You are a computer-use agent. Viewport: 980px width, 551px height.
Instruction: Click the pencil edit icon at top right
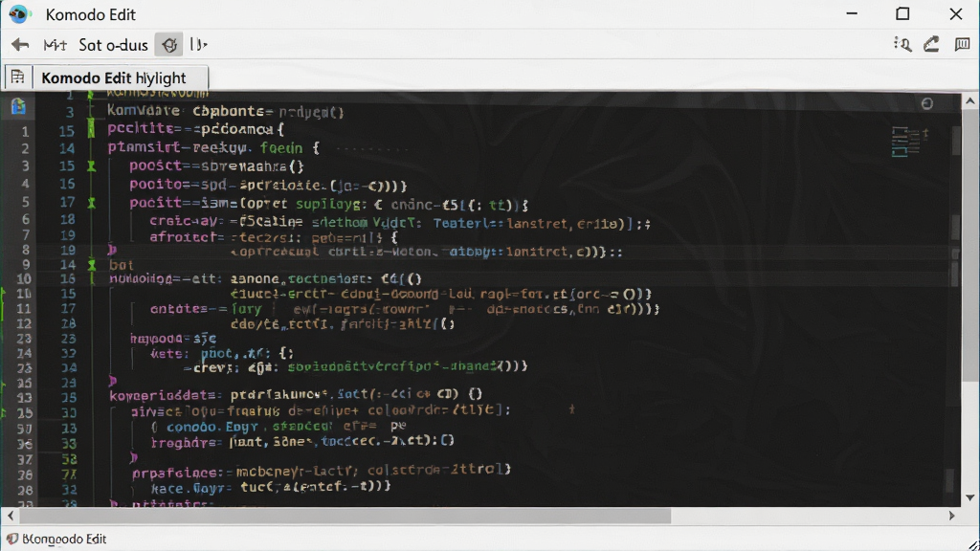click(x=932, y=44)
